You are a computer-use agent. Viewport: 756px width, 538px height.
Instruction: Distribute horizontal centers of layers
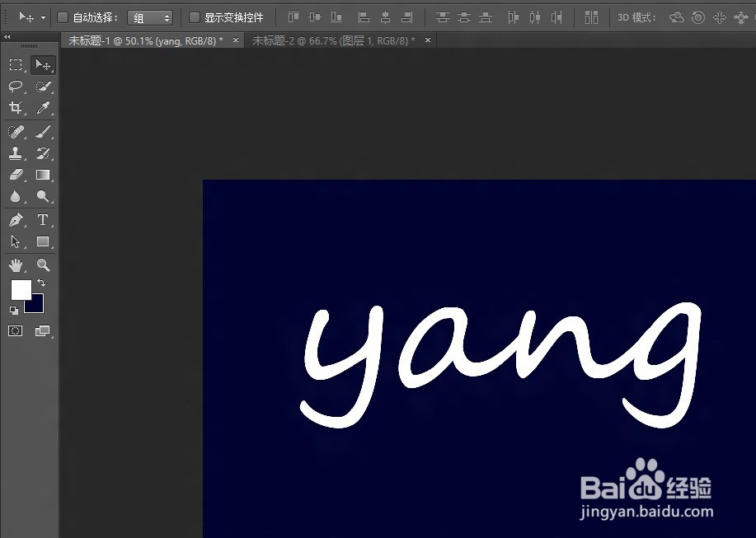535,18
